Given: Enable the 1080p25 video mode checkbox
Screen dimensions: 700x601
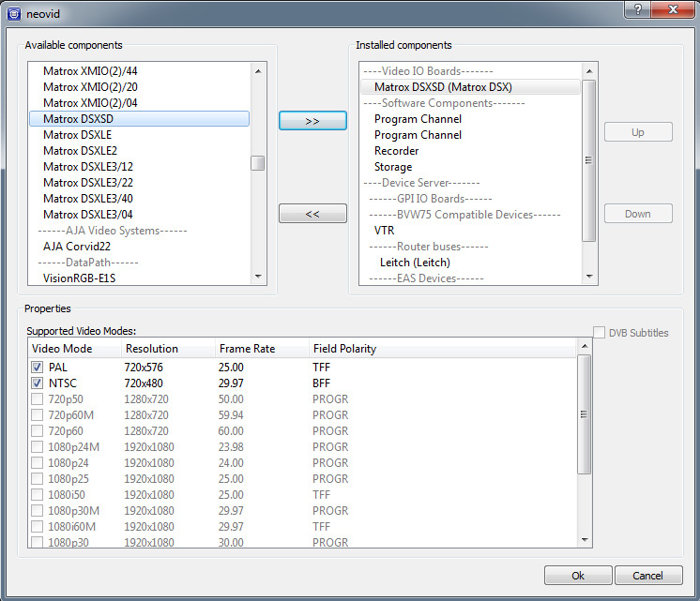Looking at the screenshot, I should click(37, 479).
